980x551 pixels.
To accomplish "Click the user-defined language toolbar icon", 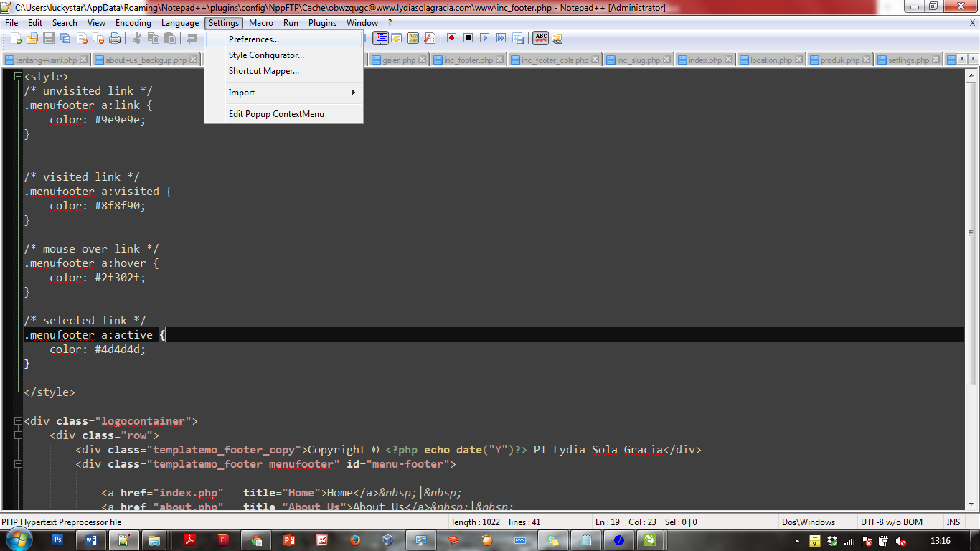I will (x=397, y=38).
